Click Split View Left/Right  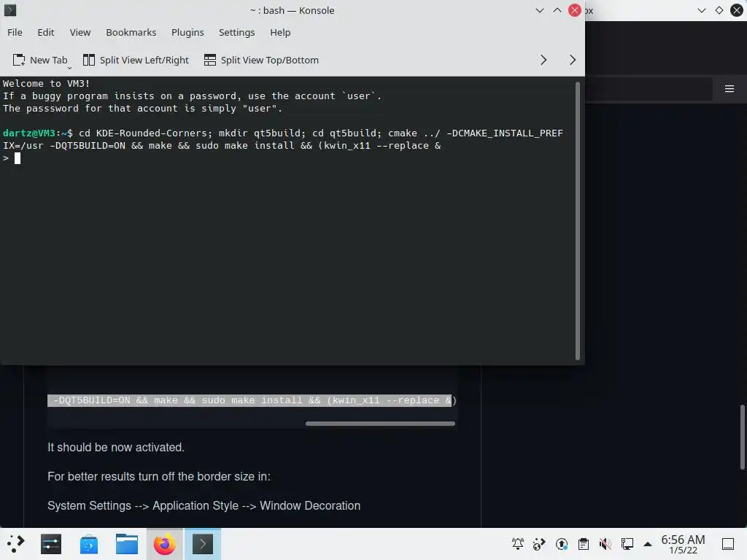(136, 60)
